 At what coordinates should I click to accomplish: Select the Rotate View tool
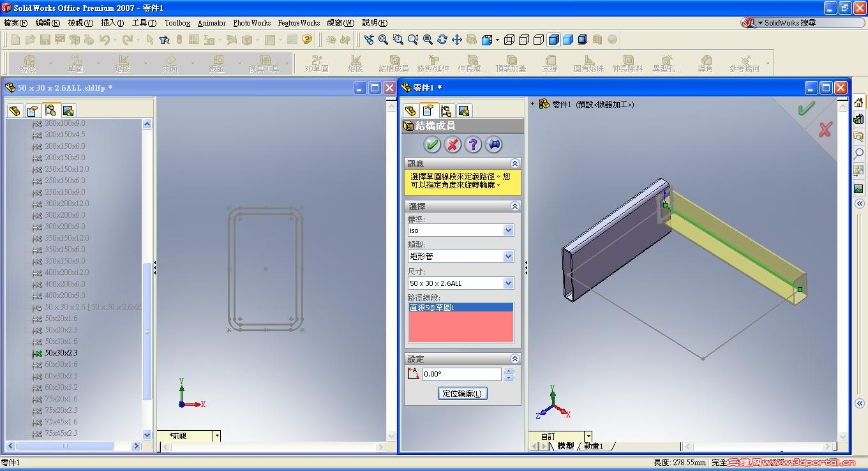442,40
